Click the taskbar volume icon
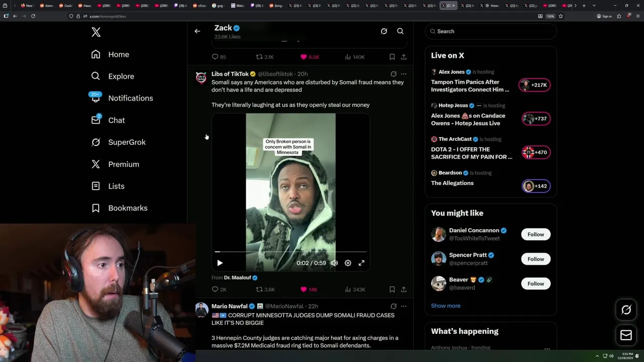644x362 pixels. pyautogui.click(x=611, y=356)
